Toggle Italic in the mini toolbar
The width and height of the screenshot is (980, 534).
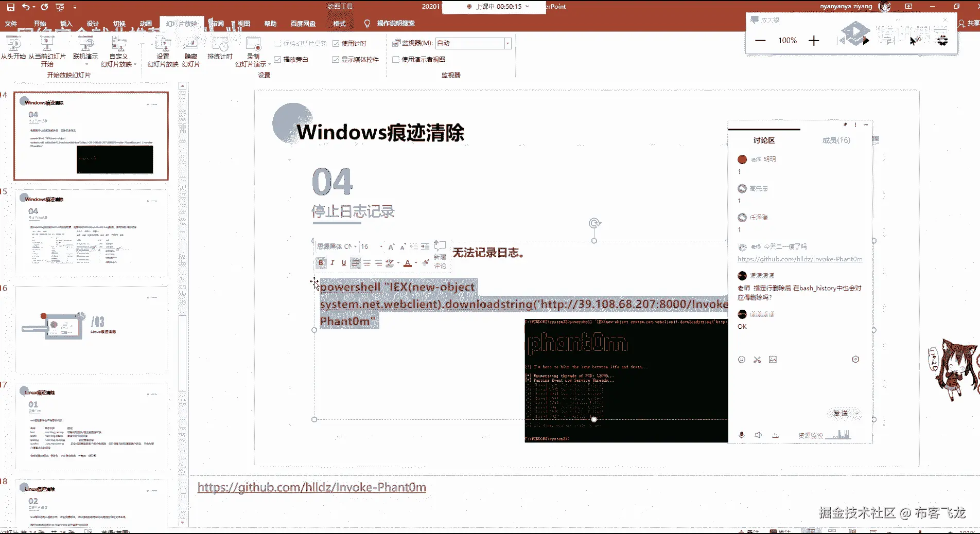click(332, 263)
